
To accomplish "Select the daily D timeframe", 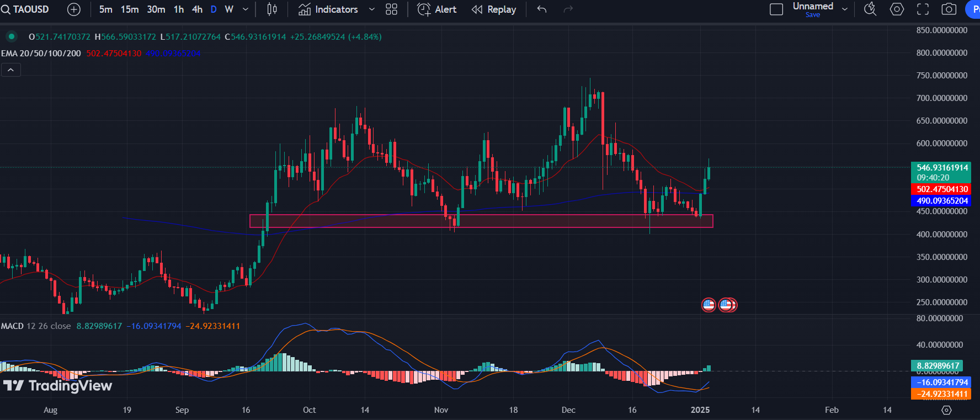I will (214, 9).
